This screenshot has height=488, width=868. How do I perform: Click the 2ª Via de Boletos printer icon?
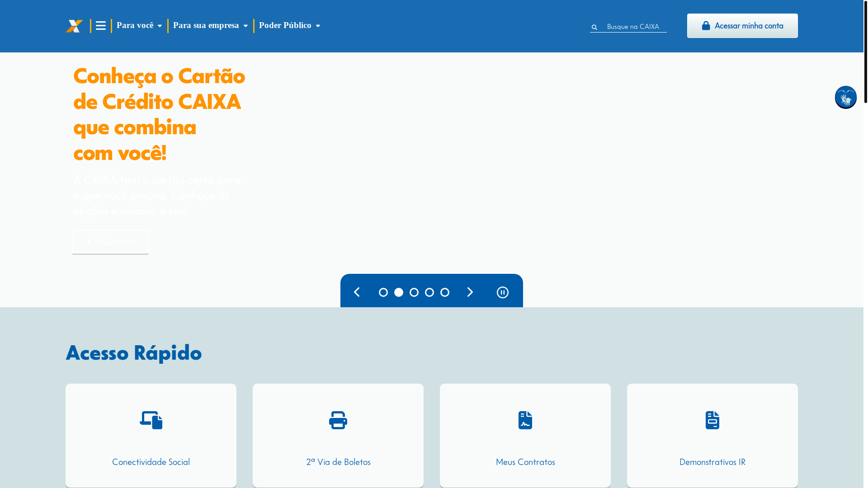tap(338, 420)
